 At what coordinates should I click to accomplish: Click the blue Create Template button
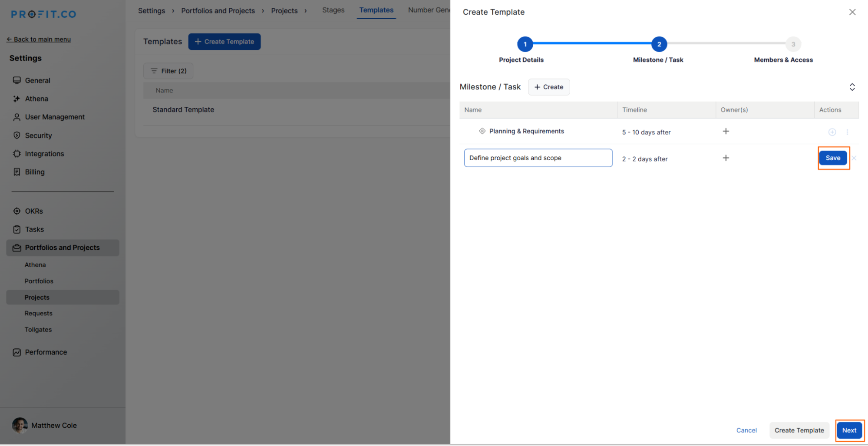point(224,42)
